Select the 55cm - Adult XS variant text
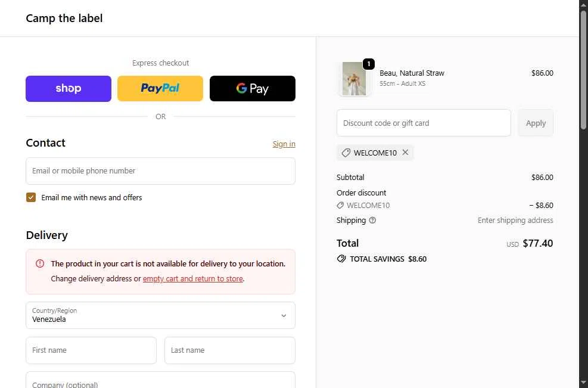This screenshot has width=588, height=388. tap(402, 83)
